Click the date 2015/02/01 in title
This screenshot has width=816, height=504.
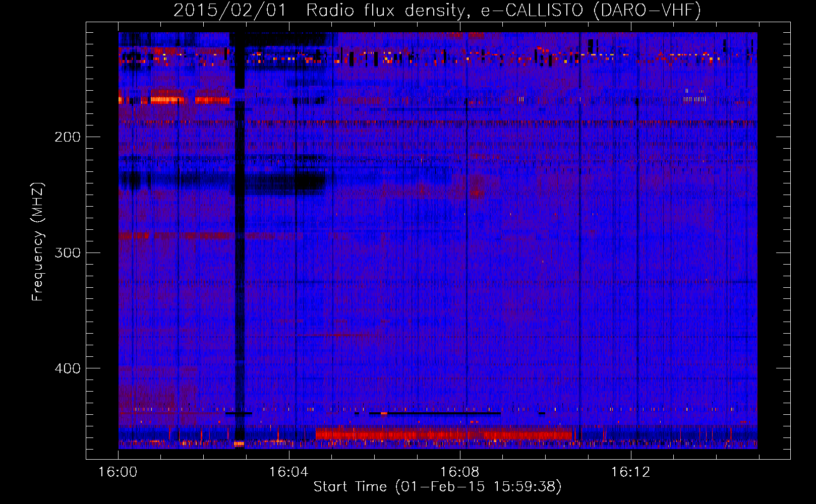pyautogui.click(x=229, y=10)
